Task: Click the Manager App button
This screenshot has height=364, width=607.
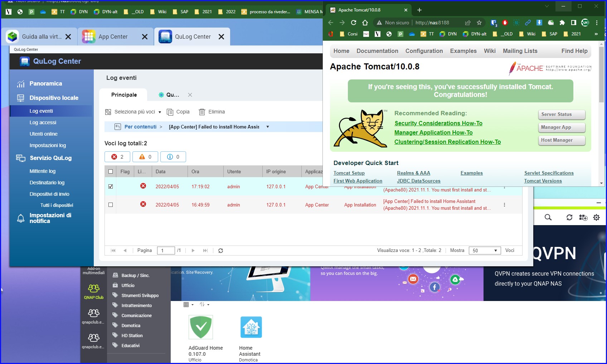Action: 561,127
